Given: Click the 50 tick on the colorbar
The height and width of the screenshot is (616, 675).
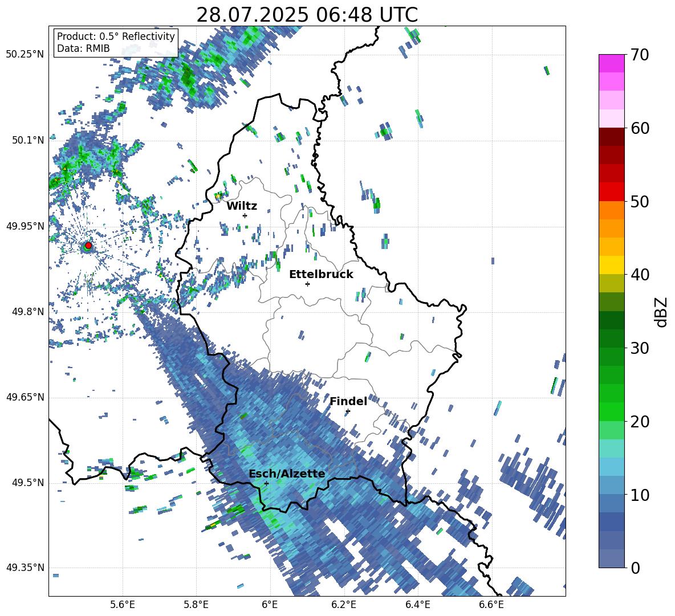Looking at the screenshot, I should click(640, 201).
